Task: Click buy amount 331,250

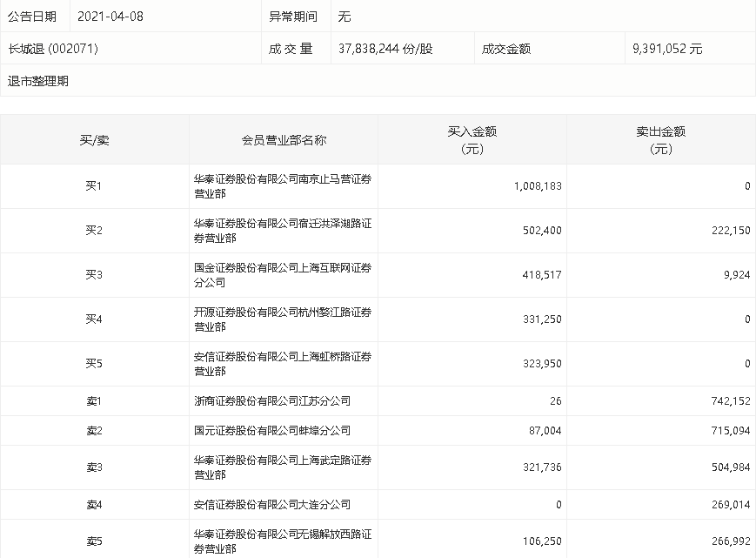Action: coord(542,319)
